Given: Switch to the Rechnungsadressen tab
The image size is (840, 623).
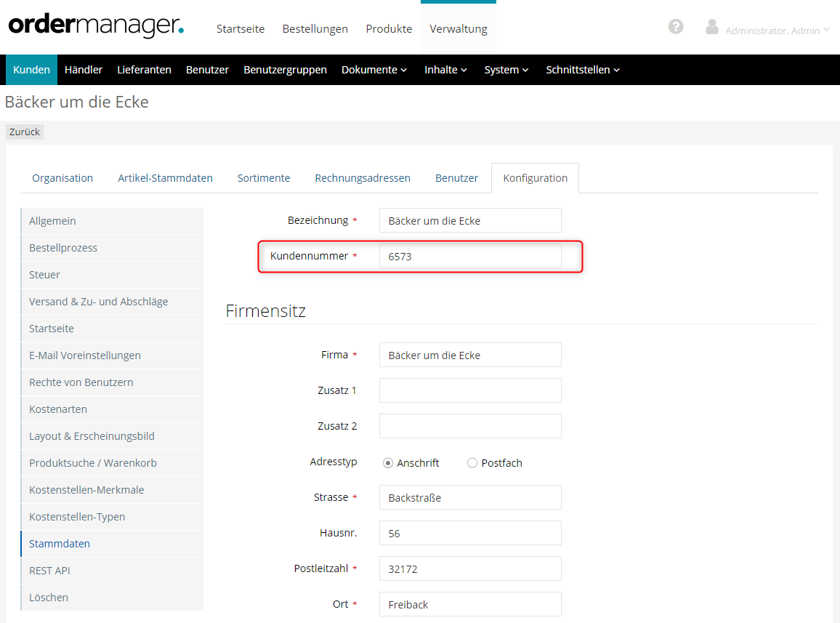Looking at the screenshot, I should (363, 178).
